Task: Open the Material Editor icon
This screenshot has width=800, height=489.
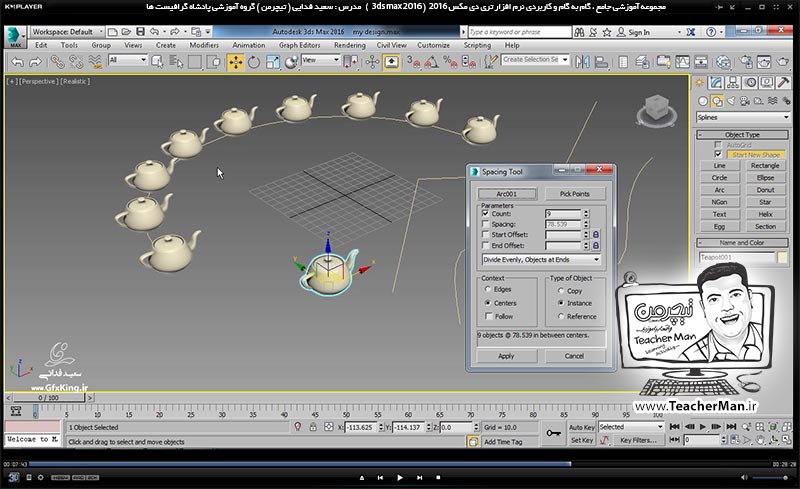Action: coord(723,62)
